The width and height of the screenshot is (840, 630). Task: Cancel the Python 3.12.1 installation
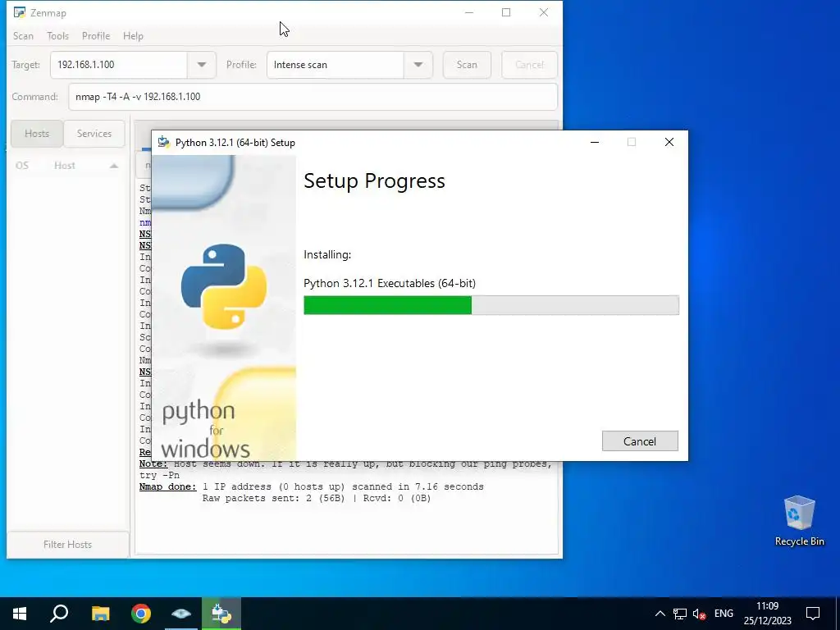tap(640, 441)
